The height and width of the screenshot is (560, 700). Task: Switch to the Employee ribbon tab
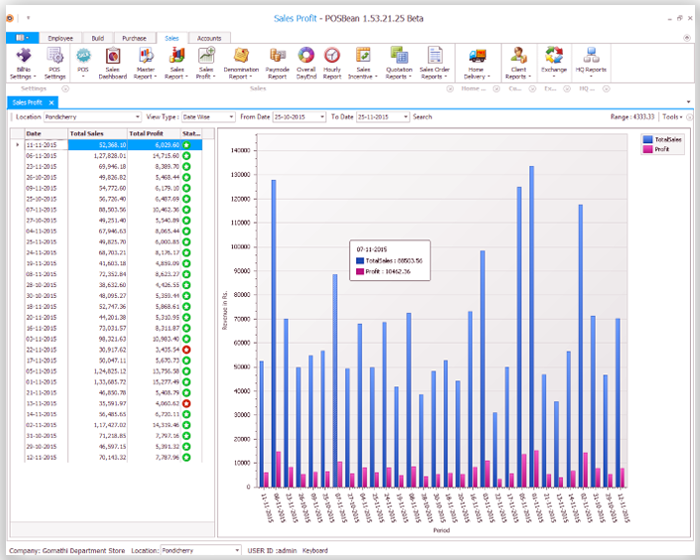(x=60, y=38)
